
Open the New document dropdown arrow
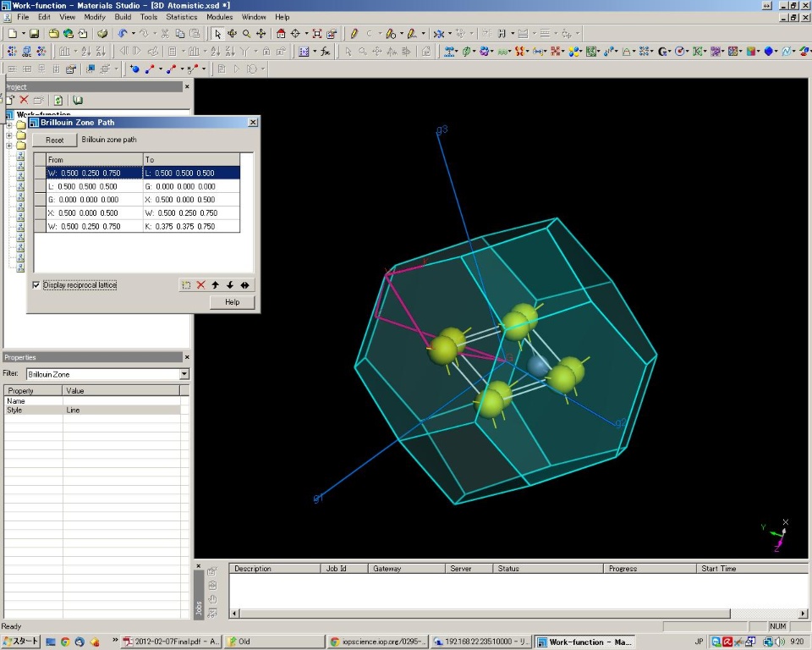[24, 34]
